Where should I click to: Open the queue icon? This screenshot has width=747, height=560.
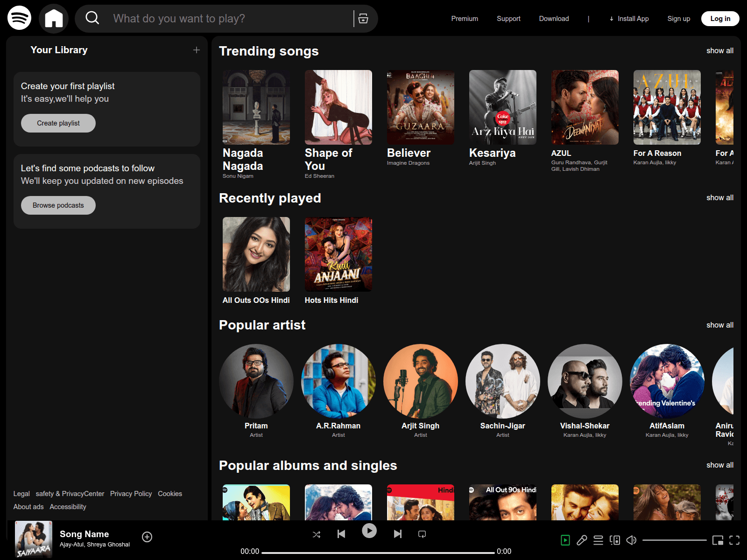click(598, 540)
